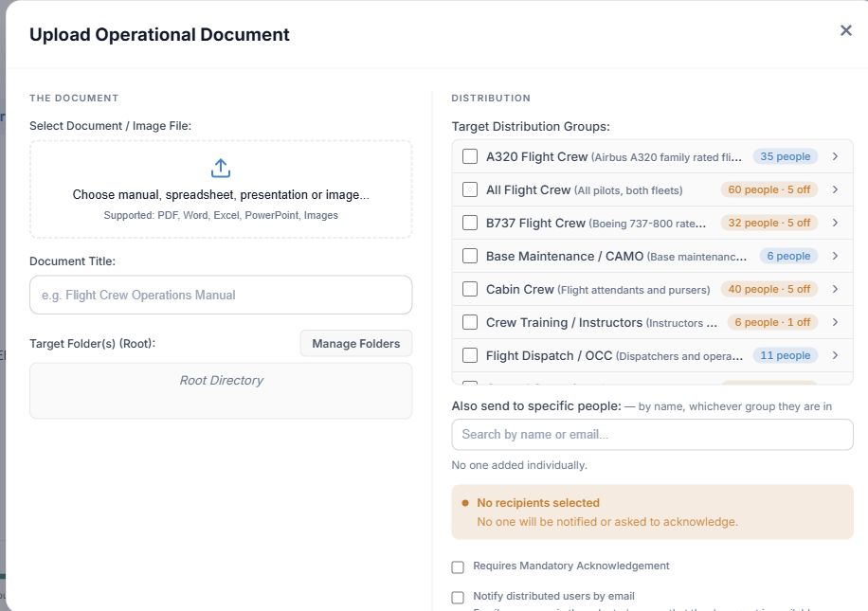Select B737 Flight Crew checkbox

pos(469,223)
